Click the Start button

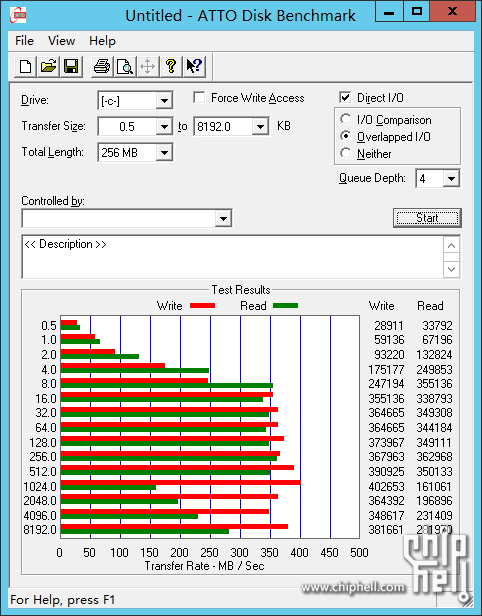point(427,218)
